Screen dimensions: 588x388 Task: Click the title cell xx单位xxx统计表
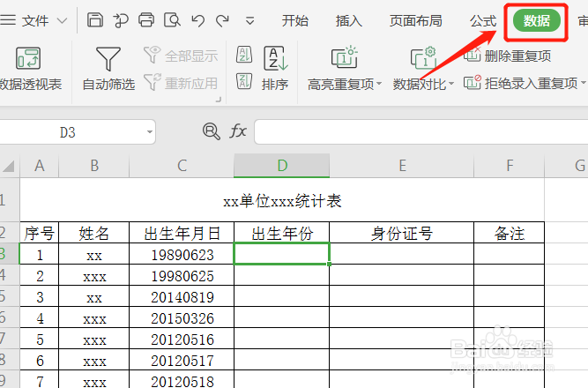pos(282,200)
